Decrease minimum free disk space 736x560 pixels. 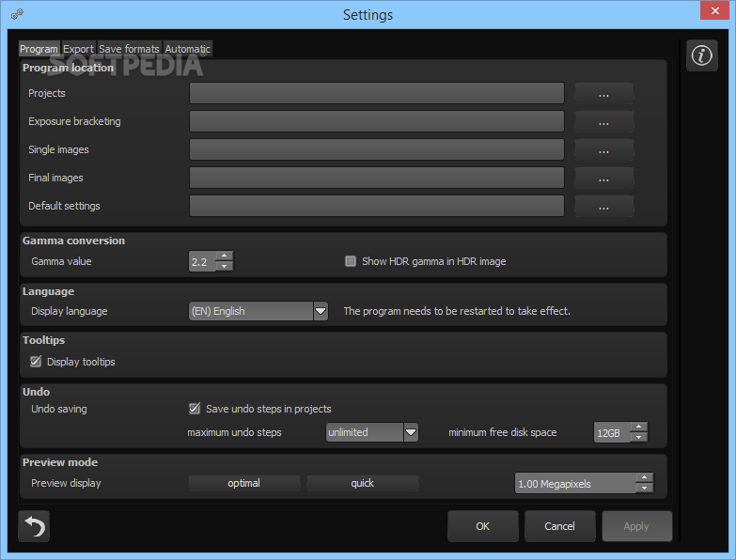click(x=639, y=437)
